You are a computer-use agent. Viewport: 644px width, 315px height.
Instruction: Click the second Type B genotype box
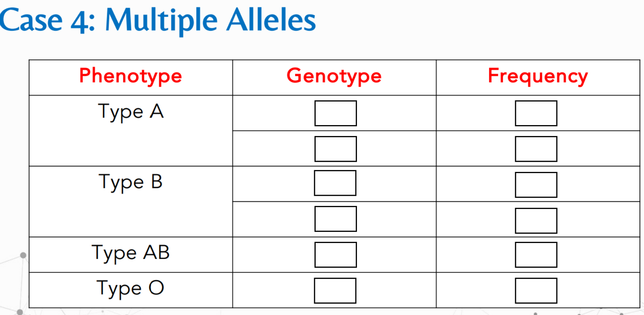(335, 219)
